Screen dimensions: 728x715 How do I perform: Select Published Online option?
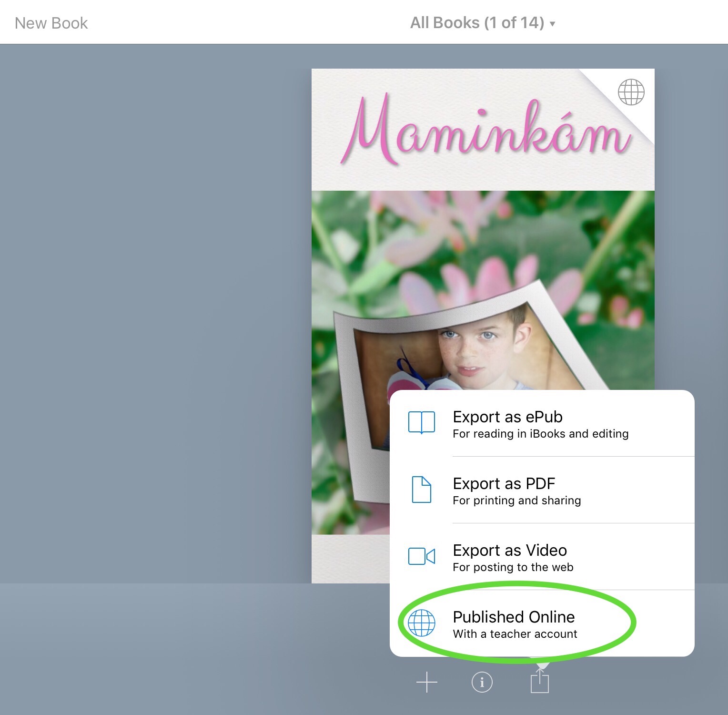point(542,623)
